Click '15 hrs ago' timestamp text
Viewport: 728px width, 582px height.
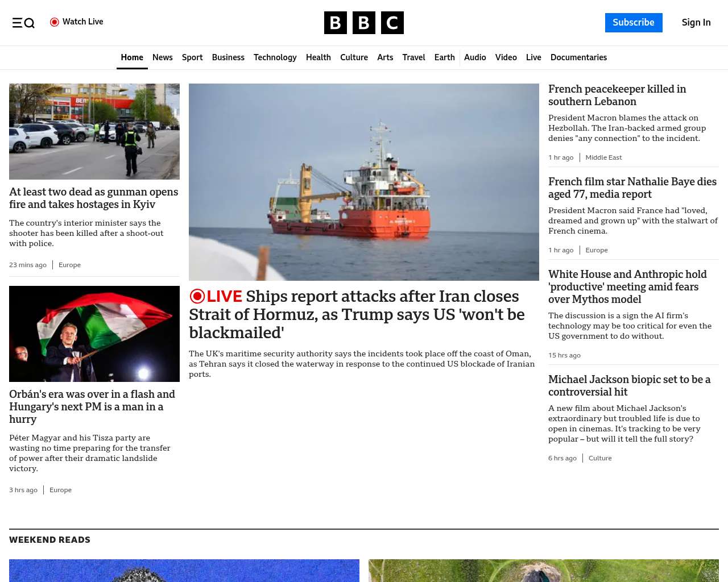pyautogui.click(x=564, y=355)
